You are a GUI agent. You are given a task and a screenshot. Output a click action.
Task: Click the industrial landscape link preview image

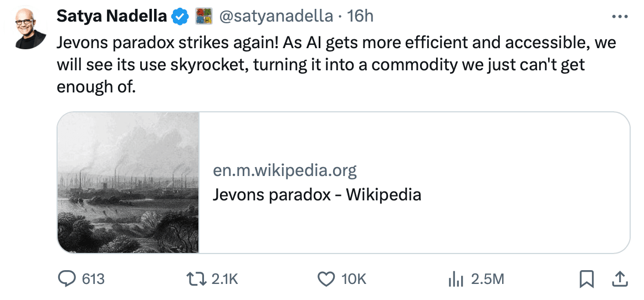tap(128, 182)
